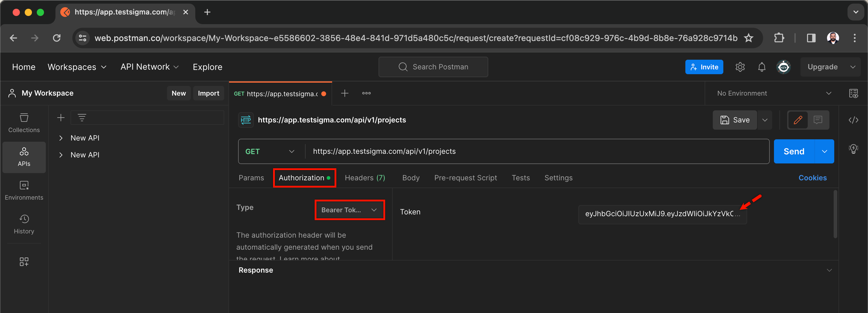Switch to edit mode pencil icon
This screenshot has width=868, height=313.
(x=797, y=120)
